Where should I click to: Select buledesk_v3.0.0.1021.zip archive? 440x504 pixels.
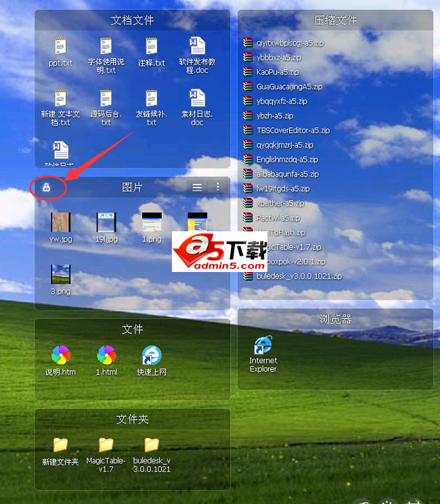[x=292, y=276]
